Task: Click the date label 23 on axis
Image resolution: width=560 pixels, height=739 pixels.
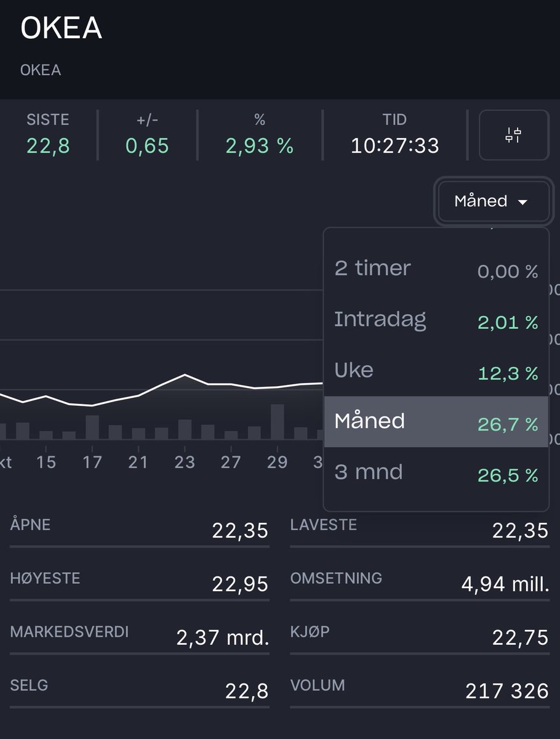Action: (185, 462)
